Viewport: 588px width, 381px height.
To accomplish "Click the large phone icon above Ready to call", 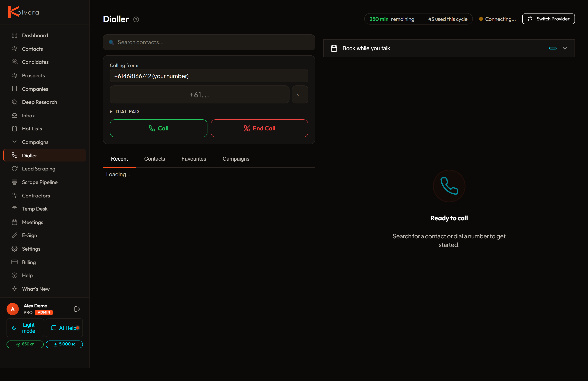I will click(449, 186).
